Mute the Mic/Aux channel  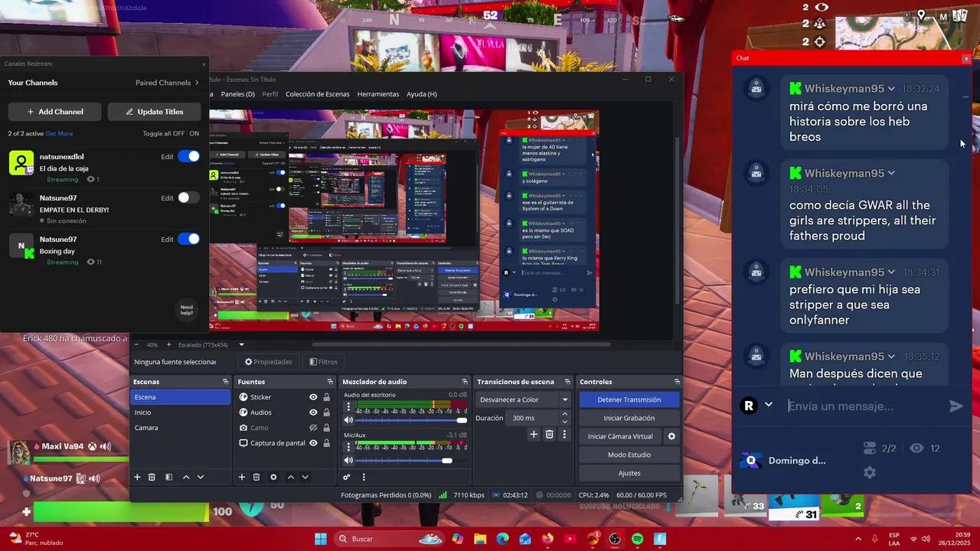coord(348,460)
